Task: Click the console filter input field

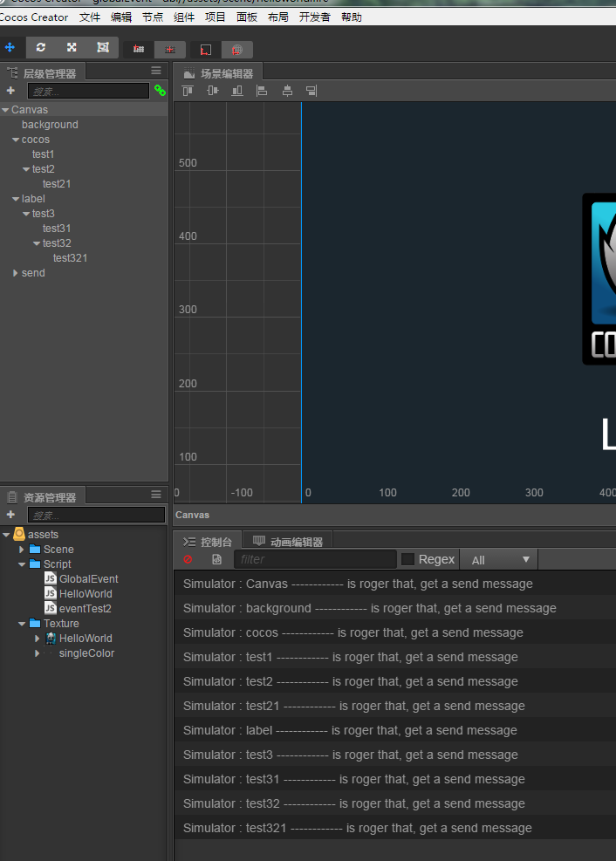Action: [315, 559]
